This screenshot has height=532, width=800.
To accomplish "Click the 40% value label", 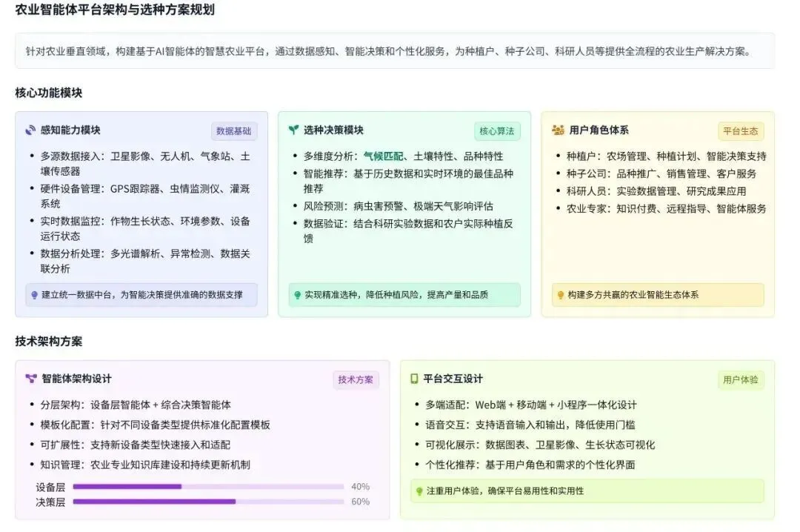I will click(360, 487).
